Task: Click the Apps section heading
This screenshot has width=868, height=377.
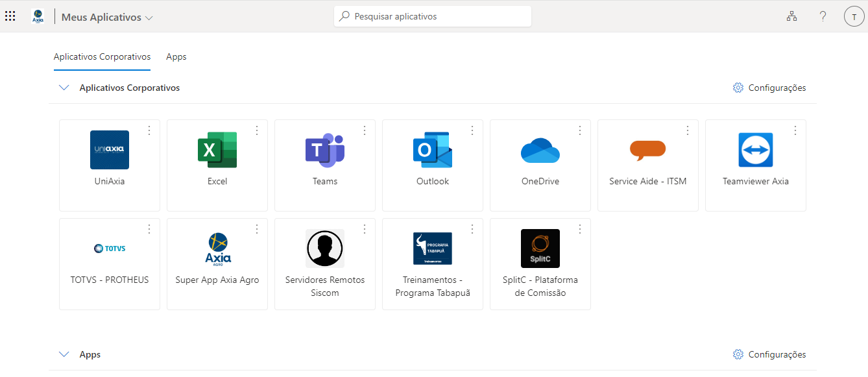Action: pos(90,354)
